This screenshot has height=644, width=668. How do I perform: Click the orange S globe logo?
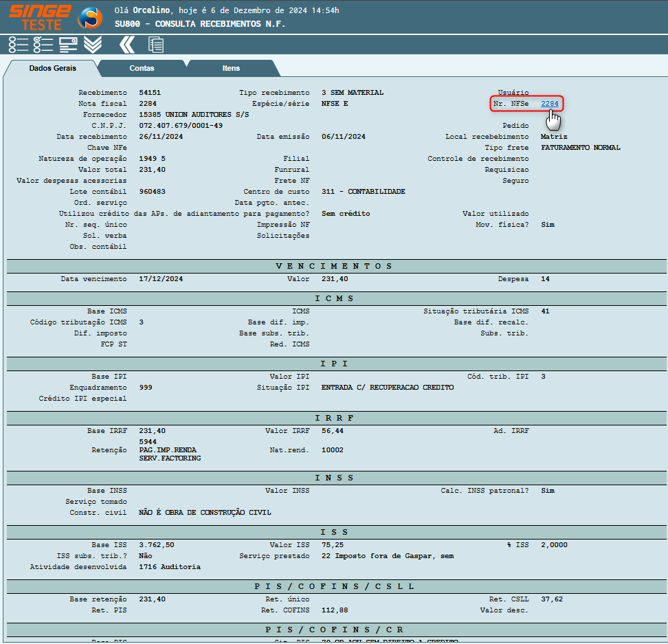tap(90, 18)
